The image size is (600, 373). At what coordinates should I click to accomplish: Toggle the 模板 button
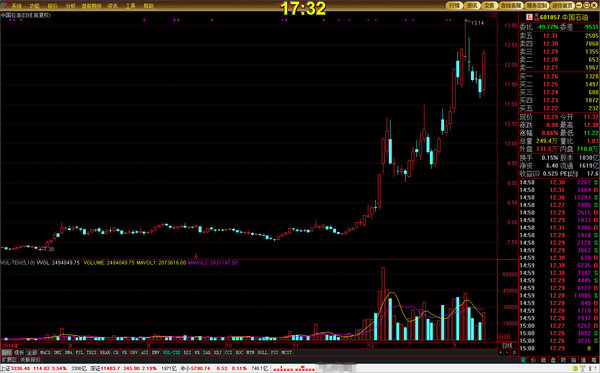[19, 352]
